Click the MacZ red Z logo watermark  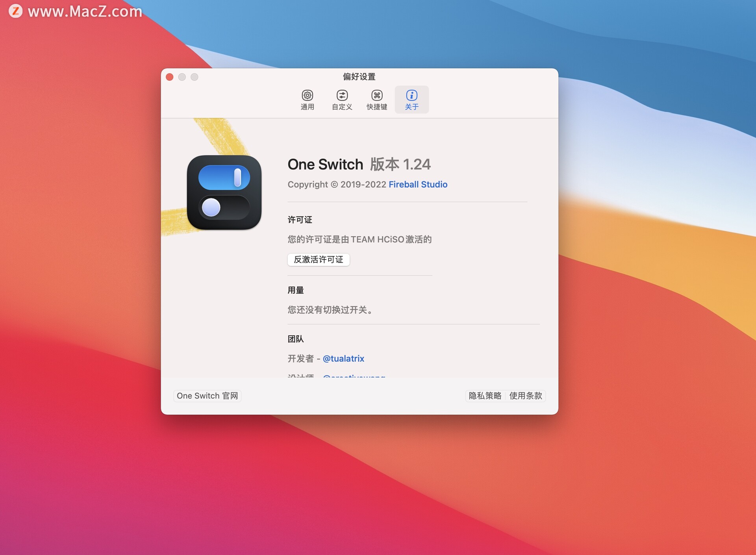pos(15,11)
